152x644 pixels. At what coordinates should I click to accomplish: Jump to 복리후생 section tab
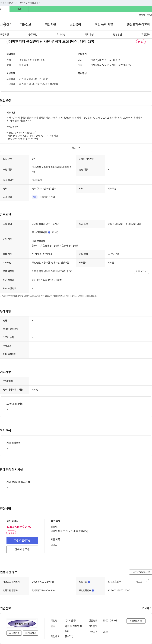pos(89,34)
